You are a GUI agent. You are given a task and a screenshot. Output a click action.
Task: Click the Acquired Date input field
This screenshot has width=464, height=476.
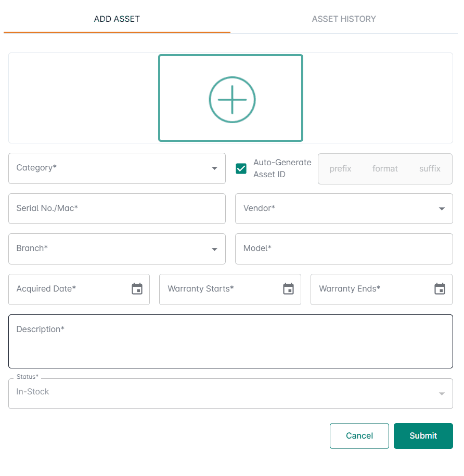[x=68, y=289]
